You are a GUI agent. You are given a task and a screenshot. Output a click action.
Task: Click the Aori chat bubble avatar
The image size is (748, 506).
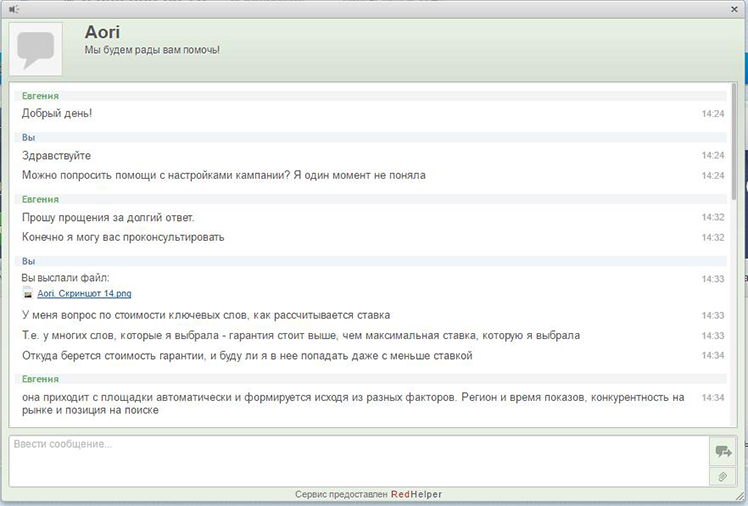pos(36,49)
